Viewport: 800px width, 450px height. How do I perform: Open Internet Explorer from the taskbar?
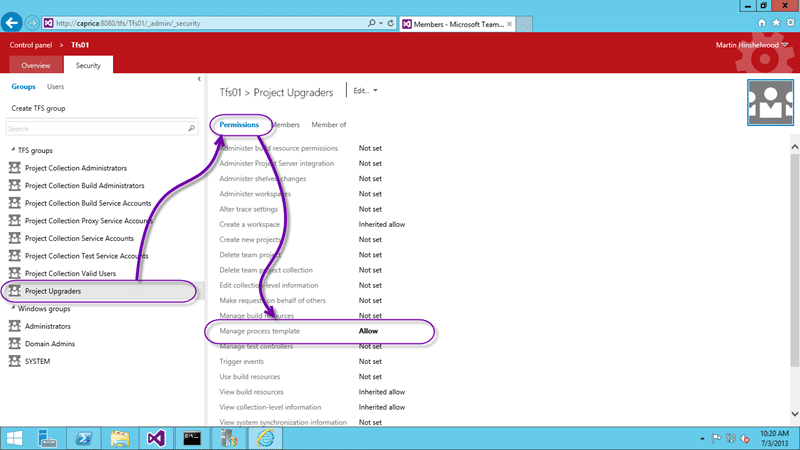[265, 438]
